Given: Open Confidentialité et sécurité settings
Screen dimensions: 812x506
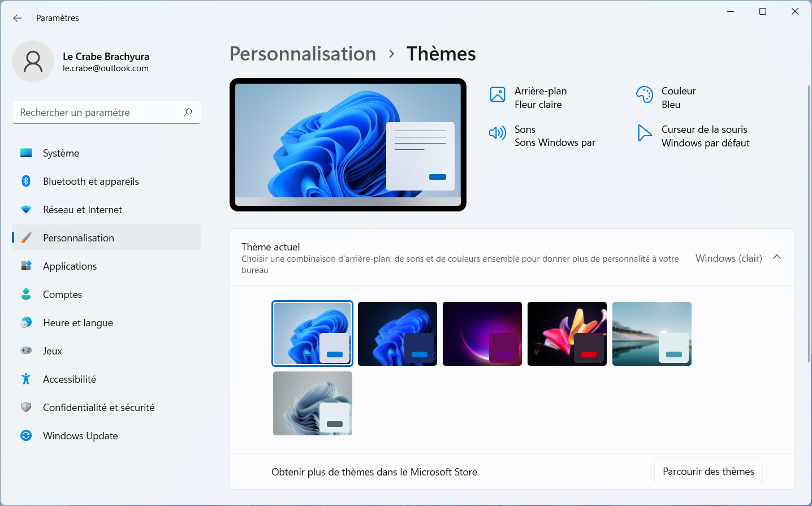Looking at the screenshot, I should 106,407.
